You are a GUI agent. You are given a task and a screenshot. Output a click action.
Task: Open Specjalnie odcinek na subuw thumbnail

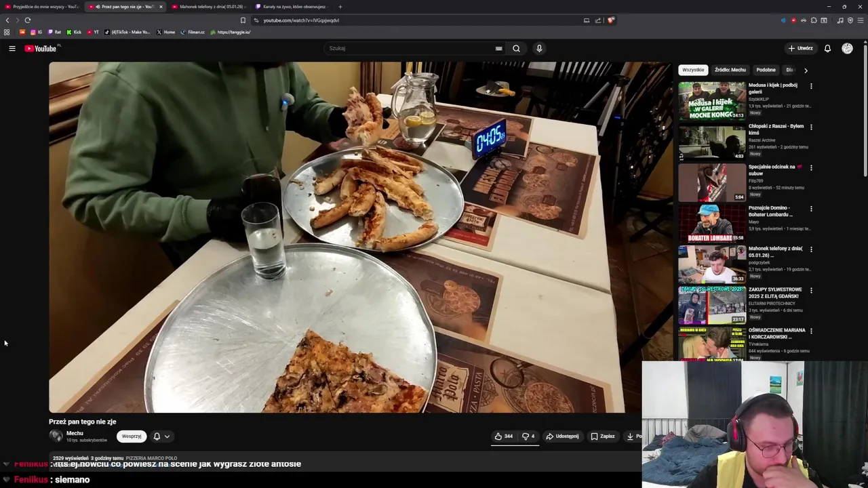tap(712, 182)
